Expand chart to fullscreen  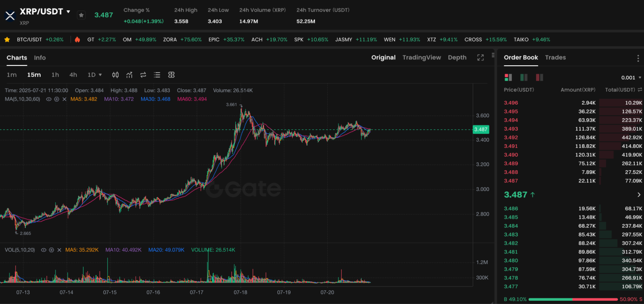click(480, 58)
